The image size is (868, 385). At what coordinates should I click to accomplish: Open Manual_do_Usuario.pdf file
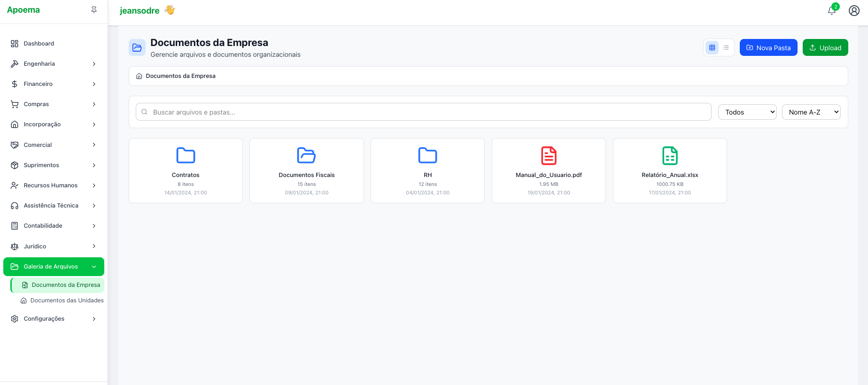click(x=549, y=170)
